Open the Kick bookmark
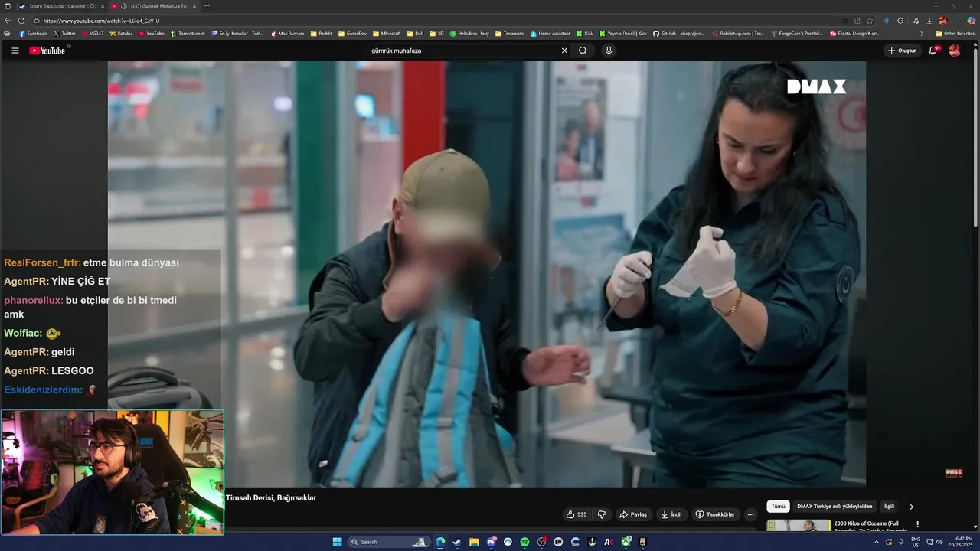 pos(585,34)
